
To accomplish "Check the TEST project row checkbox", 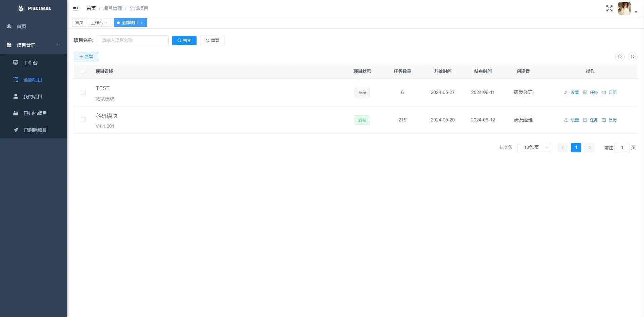I will pos(83,92).
